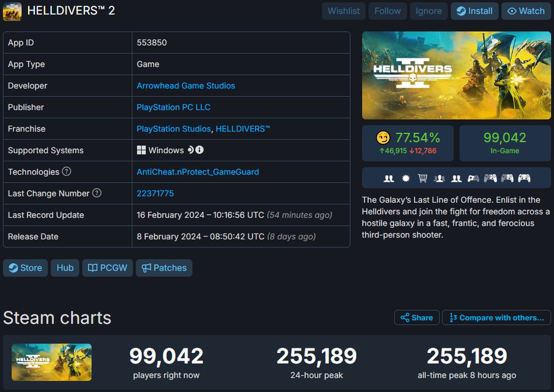This screenshot has width=554, height=392.
Task: Click the full controller support gamepad icon
Action: 474,178
